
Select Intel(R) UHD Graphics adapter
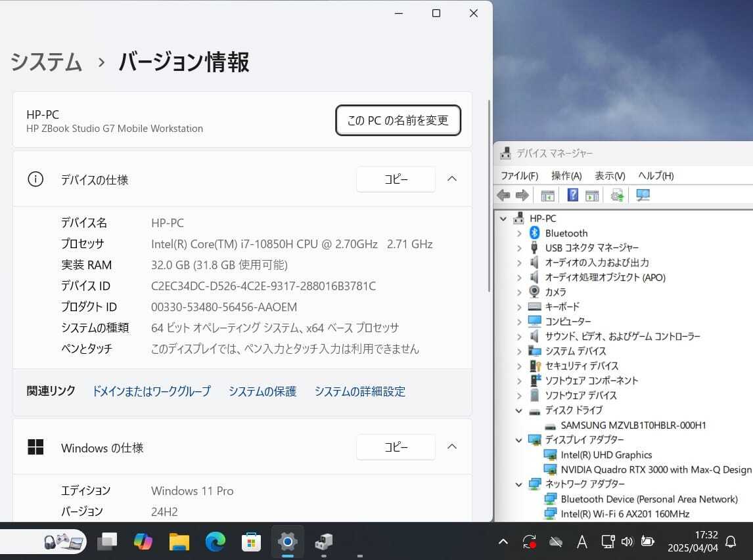coord(606,455)
